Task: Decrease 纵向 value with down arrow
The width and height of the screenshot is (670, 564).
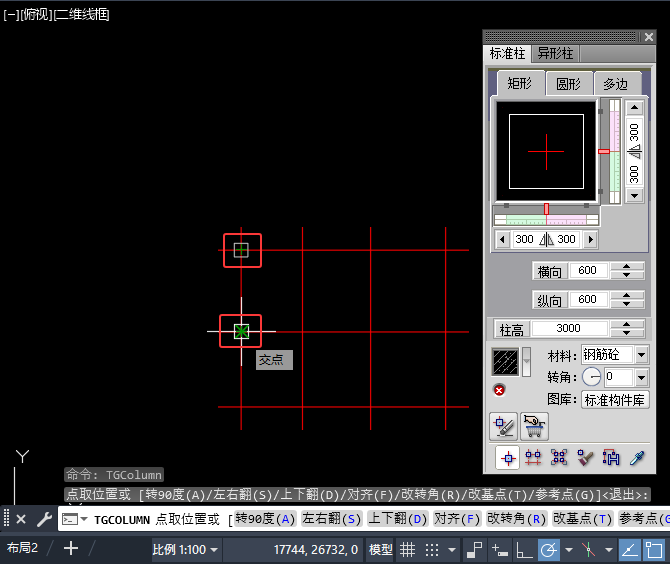Action: [626, 304]
